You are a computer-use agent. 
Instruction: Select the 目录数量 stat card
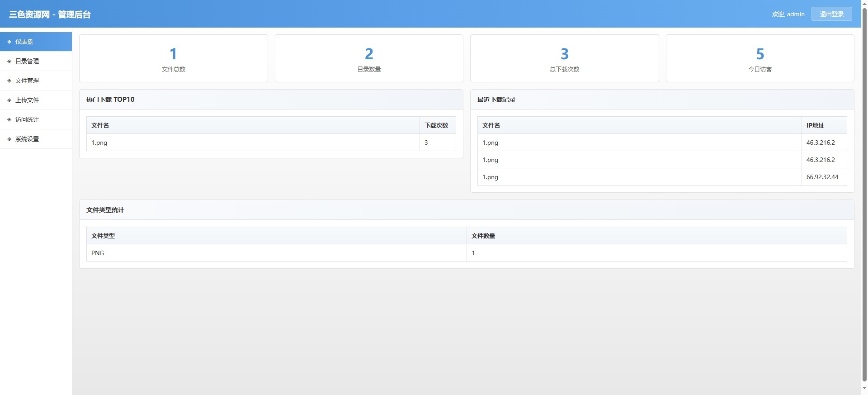click(369, 58)
